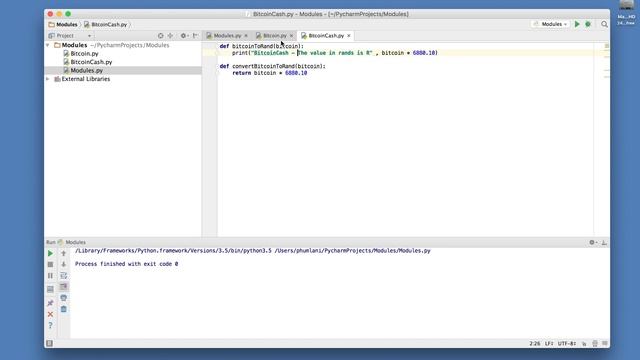
Task: Click on the 'return bitcoin * 6880.10' line
Action: [x=270, y=73]
